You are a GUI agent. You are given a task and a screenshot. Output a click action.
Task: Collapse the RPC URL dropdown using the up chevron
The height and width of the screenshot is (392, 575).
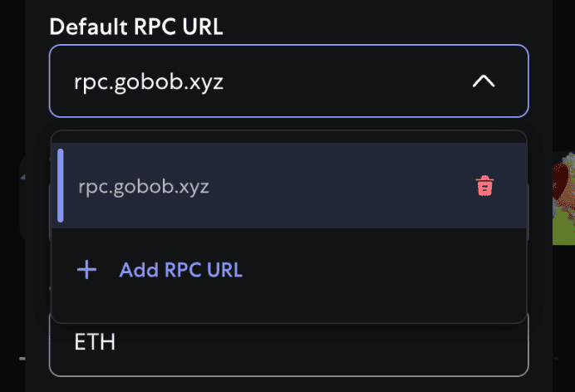pos(484,81)
